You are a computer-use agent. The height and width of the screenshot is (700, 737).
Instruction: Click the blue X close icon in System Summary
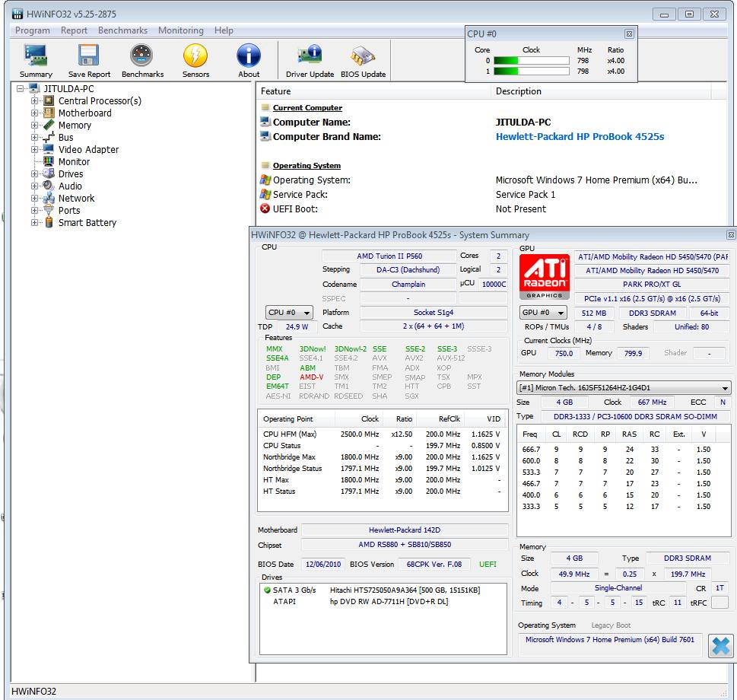tap(720, 645)
